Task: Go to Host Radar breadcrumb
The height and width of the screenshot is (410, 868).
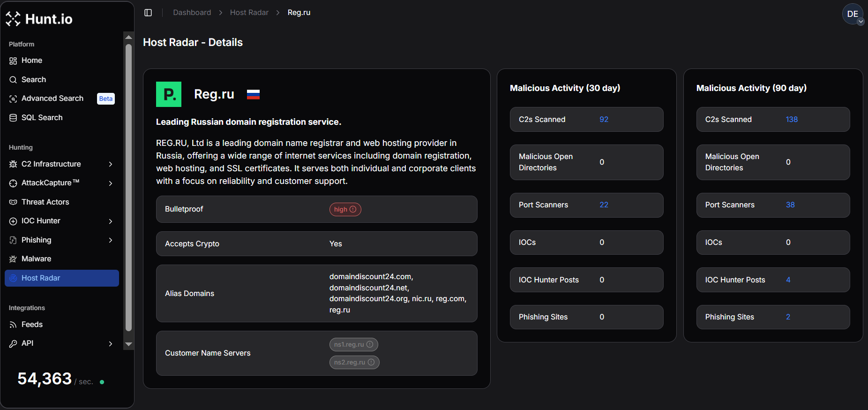Action: tap(249, 13)
